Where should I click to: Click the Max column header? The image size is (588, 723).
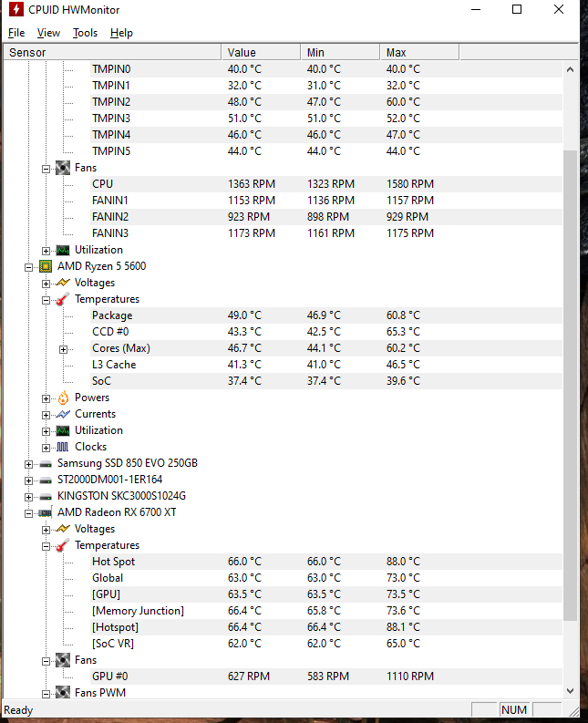point(419,53)
